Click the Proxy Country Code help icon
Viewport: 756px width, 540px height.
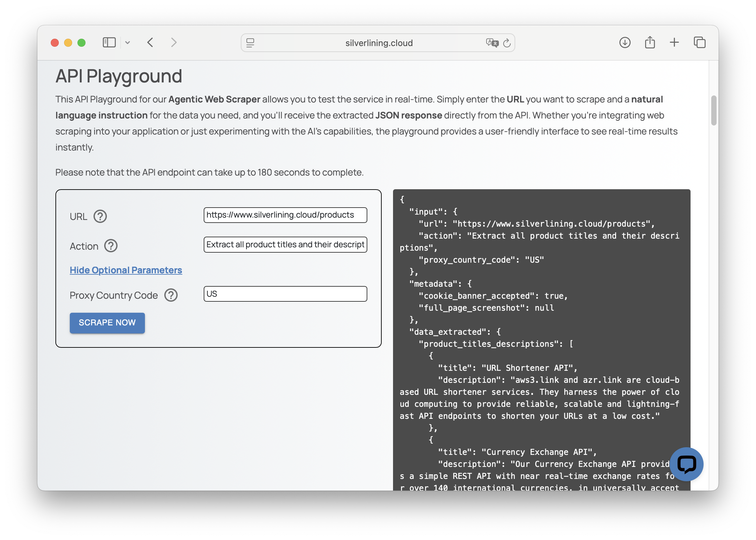tap(171, 295)
